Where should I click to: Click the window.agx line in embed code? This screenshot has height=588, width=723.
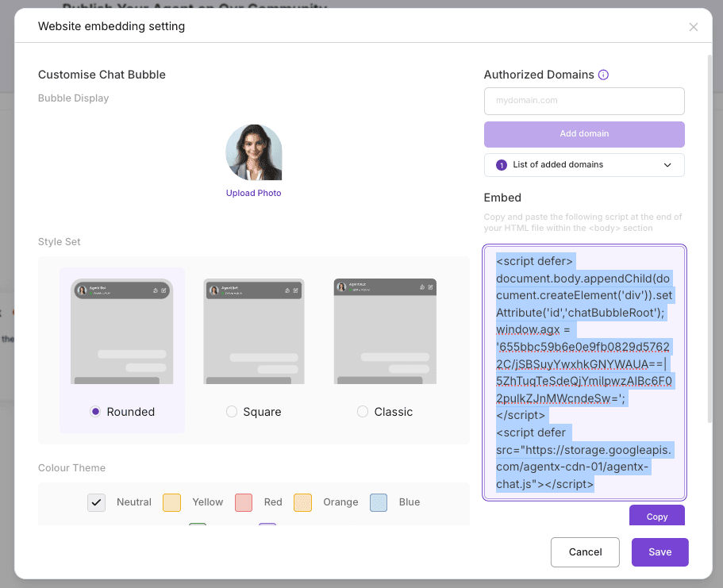point(533,330)
